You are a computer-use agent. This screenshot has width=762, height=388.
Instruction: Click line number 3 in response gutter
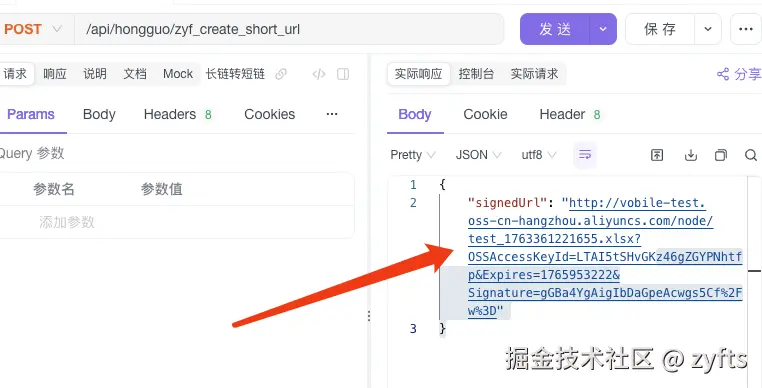click(413, 329)
